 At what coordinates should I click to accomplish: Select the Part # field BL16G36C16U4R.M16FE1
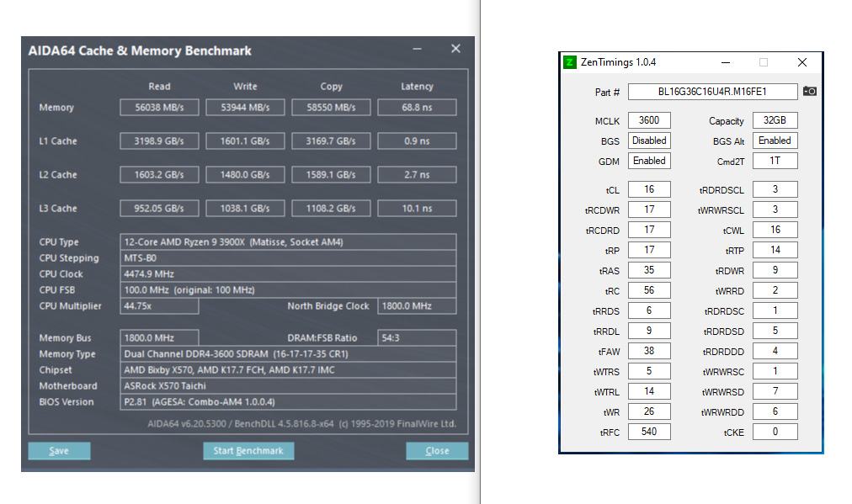(x=712, y=91)
